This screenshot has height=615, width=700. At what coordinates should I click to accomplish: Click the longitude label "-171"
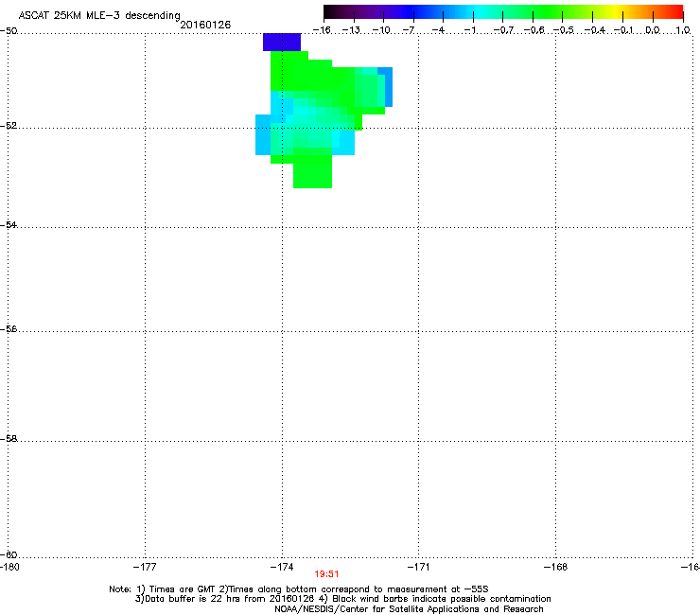[x=419, y=567]
